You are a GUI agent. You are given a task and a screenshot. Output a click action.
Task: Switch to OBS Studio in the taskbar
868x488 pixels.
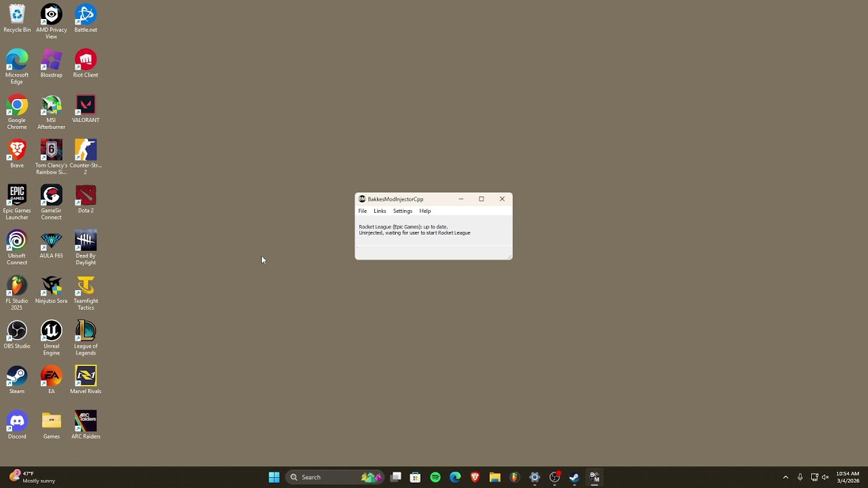[555, 477]
